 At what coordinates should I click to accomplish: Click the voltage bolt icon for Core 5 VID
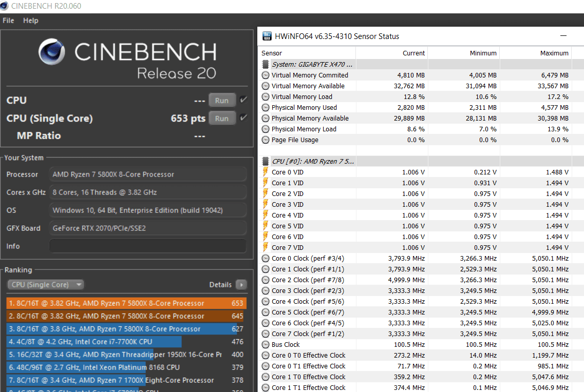[x=266, y=226]
